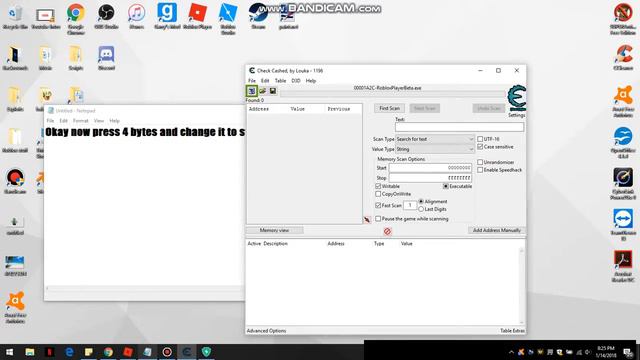The image size is (640, 360).
Task: Open Bandicam desktop shortcut
Action: point(15,181)
